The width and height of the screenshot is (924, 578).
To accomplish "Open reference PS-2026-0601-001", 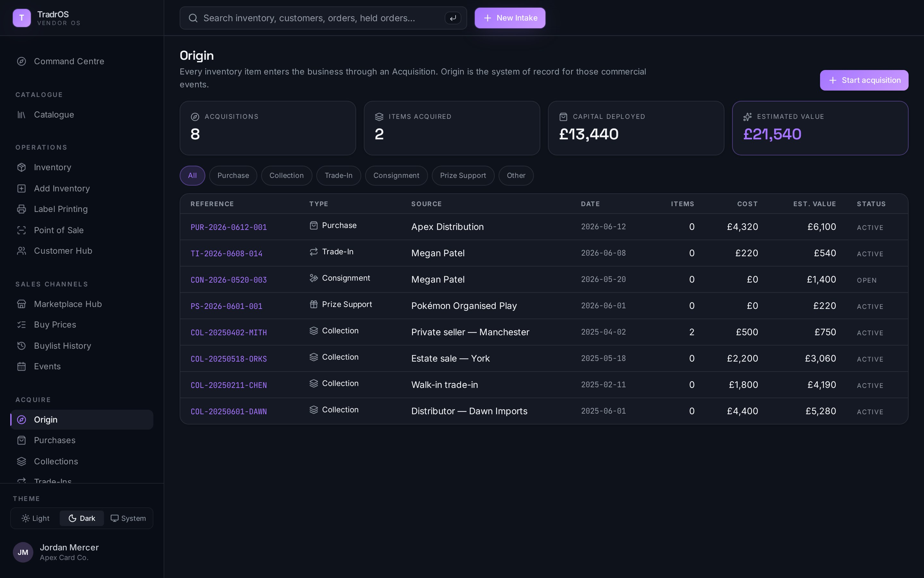I will click(x=227, y=307).
